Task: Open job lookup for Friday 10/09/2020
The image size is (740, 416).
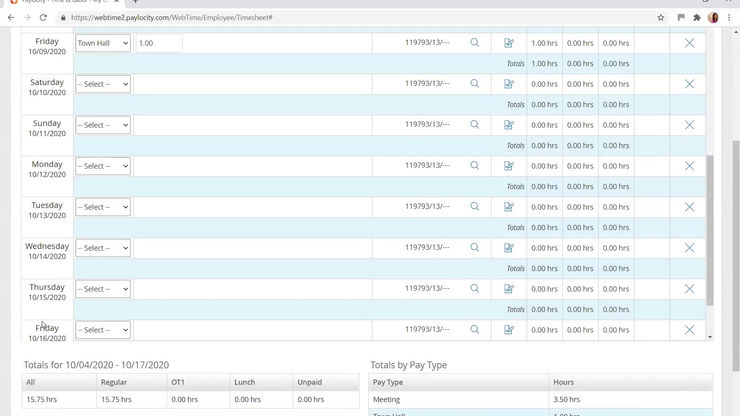Action: point(475,42)
